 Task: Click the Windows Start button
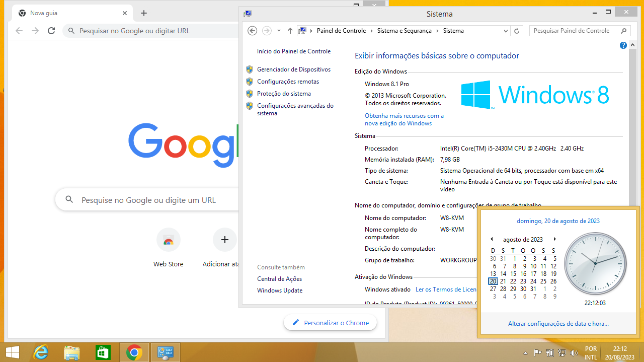[13, 352]
